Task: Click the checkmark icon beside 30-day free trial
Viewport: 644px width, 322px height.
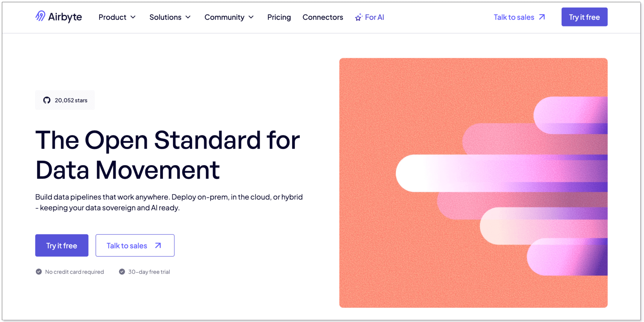Action: point(122,272)
